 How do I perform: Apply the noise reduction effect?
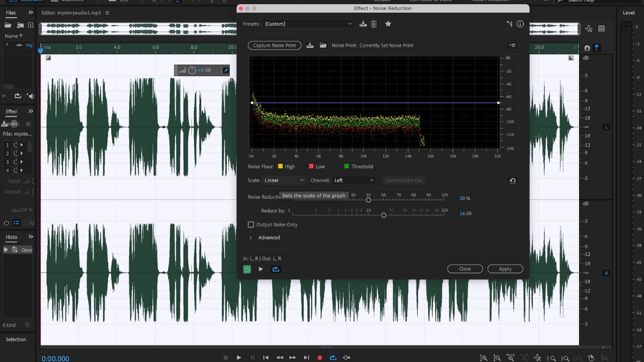click(x=505, y=269)
